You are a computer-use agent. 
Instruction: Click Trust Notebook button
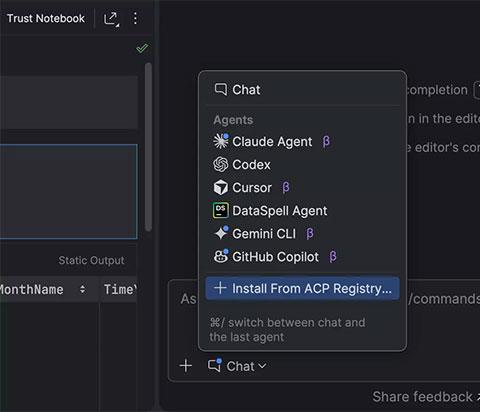point(46,19)
